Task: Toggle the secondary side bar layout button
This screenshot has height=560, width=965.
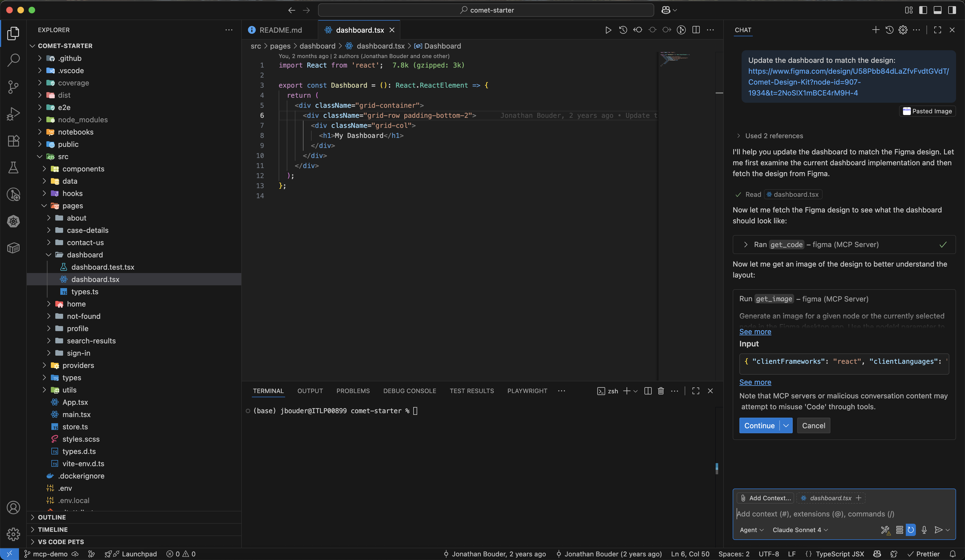Action: click(x=952, y=10)
